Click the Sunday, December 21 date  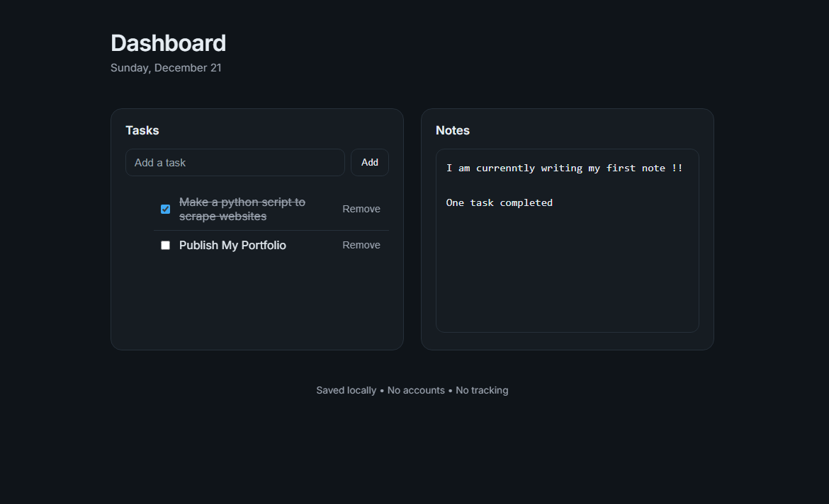(x=166, y=67)
